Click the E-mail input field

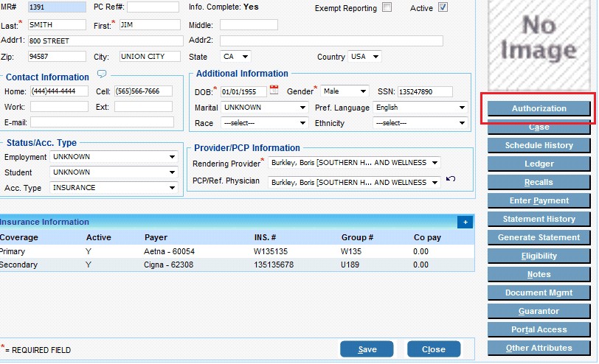coord(101,123)
